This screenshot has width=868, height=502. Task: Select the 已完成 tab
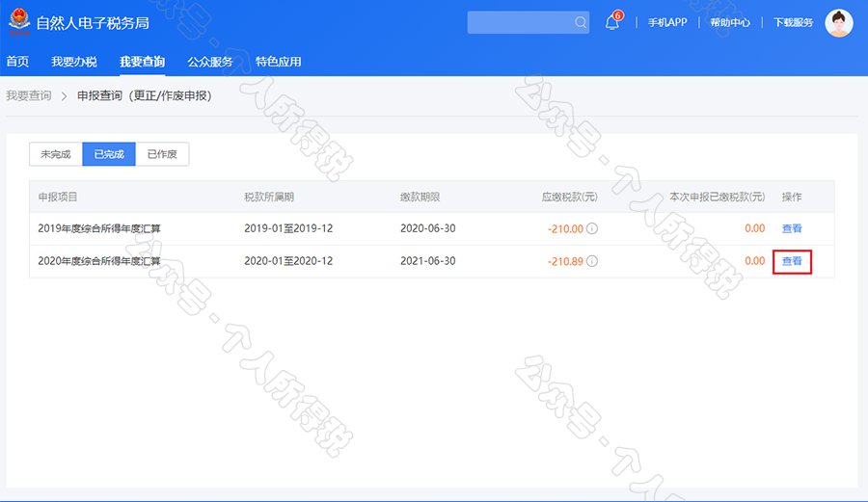(x=109, y=154)
